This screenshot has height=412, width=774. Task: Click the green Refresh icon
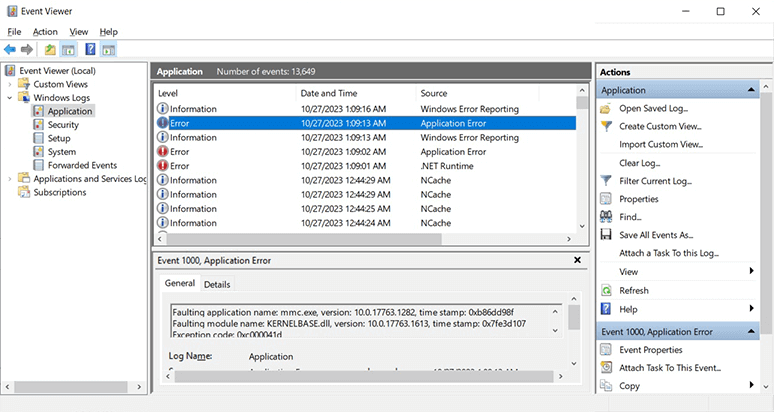606,291
